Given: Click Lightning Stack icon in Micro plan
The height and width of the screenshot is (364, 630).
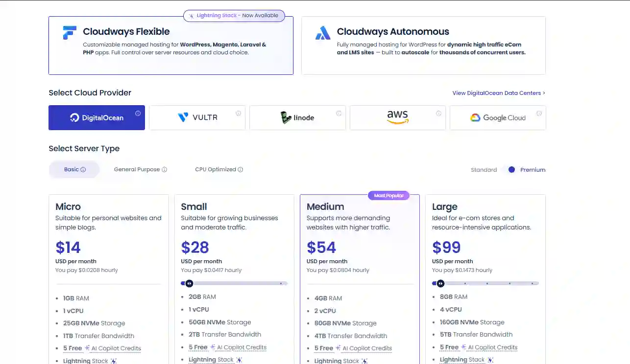Looking at the screenshot, I should pos(114,361).
